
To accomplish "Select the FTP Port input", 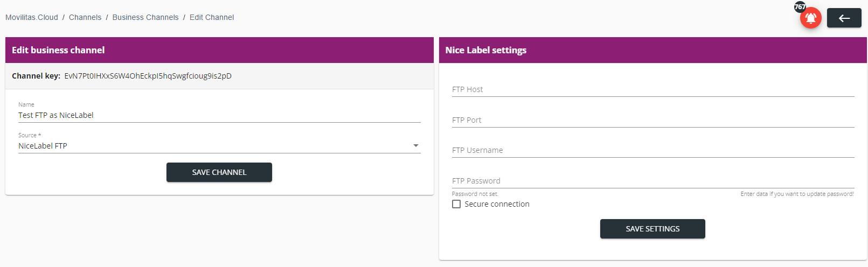I will click(652, 120).
